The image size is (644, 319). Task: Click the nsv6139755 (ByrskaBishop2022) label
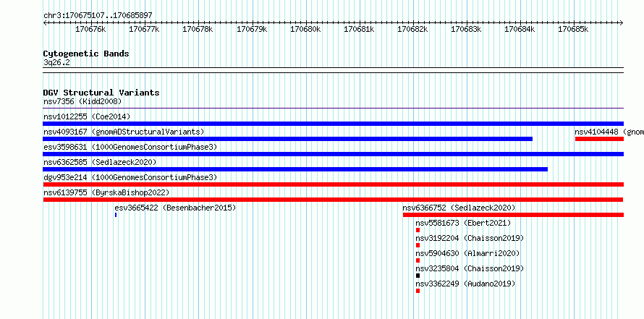tap(106, 192)
